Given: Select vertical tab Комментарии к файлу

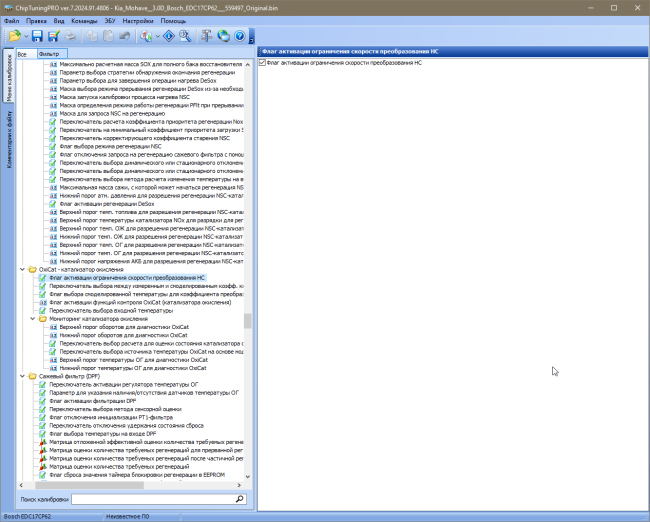Looking at the screenshot, I should [x=9, y=140].
